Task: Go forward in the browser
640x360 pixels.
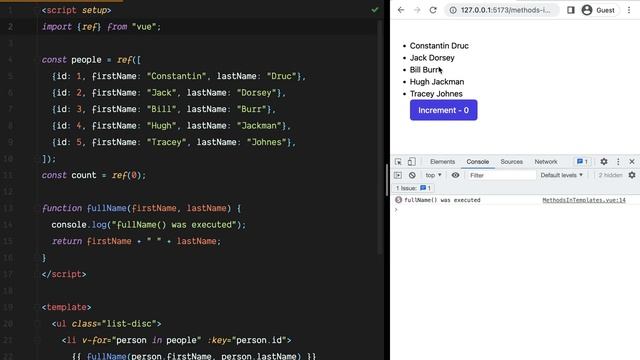Action: pyautogui.click(x=417, y=10)
